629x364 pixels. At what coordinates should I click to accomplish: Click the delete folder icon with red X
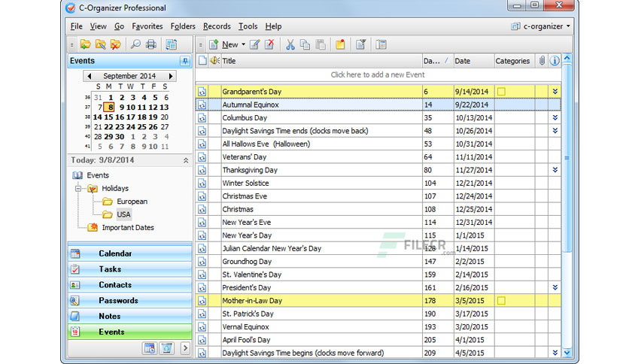pos(116,44)
